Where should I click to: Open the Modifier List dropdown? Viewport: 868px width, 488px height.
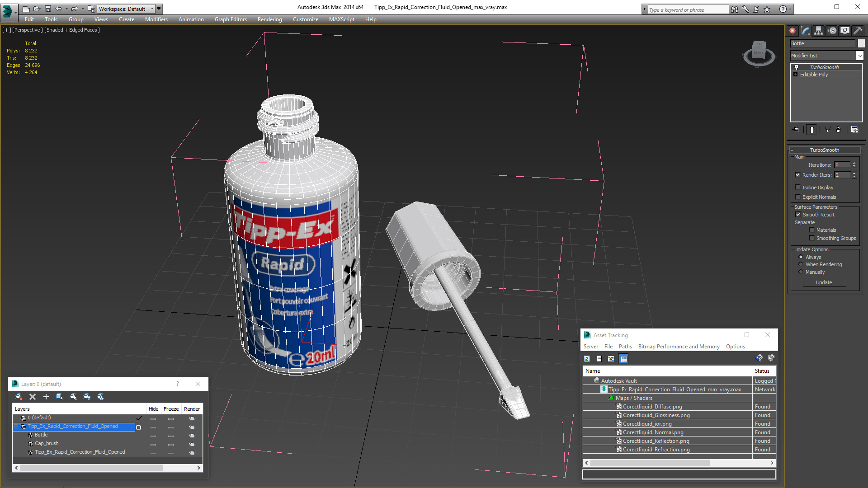point(859,56)
